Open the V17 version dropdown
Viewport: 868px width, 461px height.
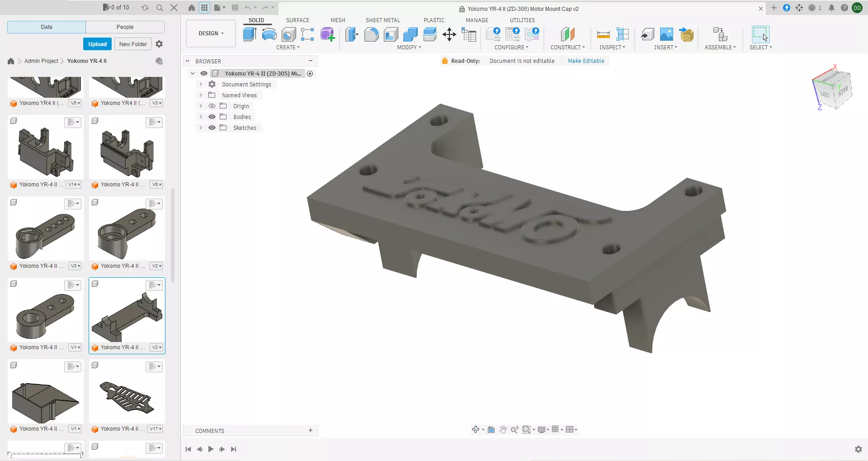tap(156, 429)
